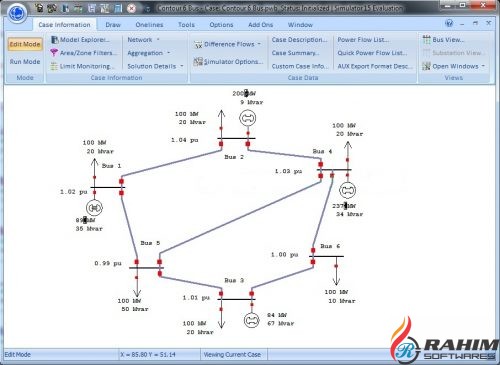This screenshot has height=365, width=500.
Task: Select the load arrow below Bus 6
Action: click(336, 271)
